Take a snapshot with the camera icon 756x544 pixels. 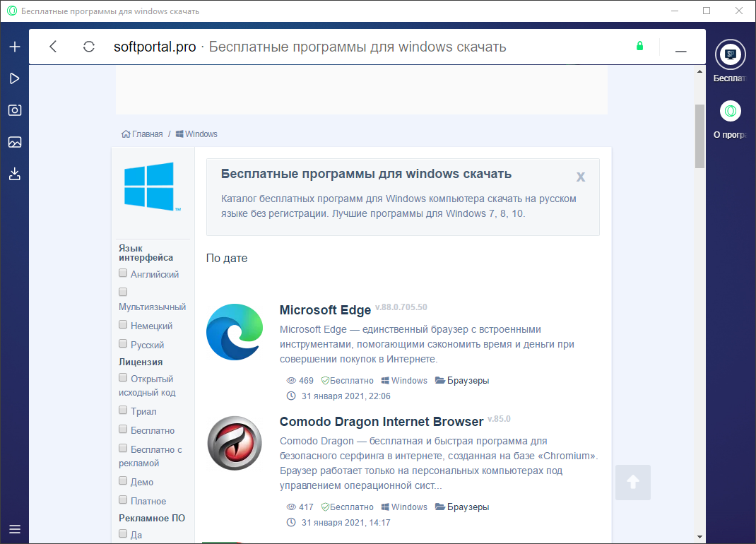click(x=15, y=110)
